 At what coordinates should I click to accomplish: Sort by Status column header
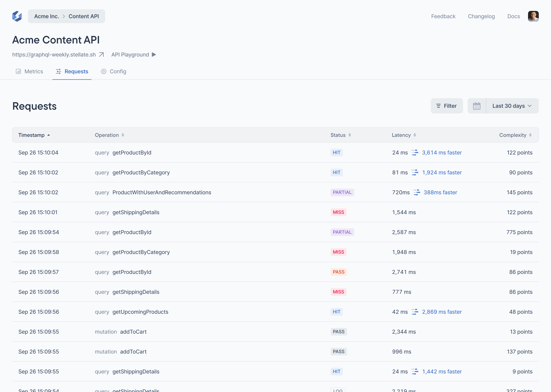[341, 135]
